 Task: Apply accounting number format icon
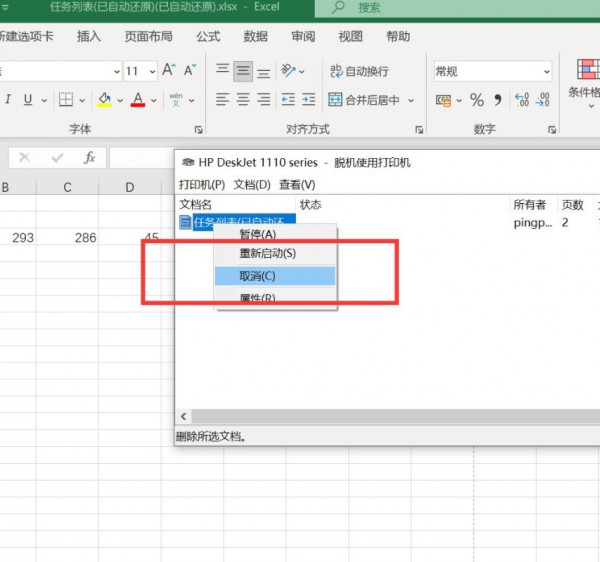point(443,100)
